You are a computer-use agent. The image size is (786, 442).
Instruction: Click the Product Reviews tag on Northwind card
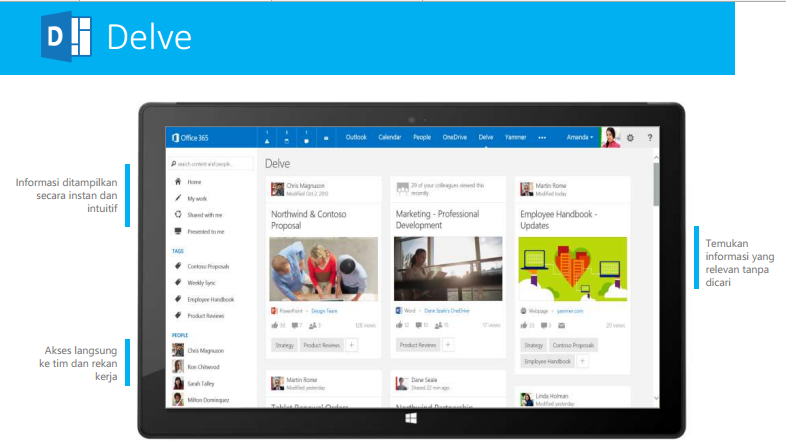[321, 345]
